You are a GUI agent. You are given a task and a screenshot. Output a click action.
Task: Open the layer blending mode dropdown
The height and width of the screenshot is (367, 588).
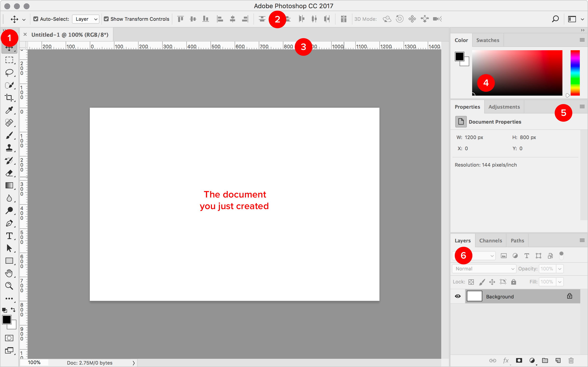[484, 268]
